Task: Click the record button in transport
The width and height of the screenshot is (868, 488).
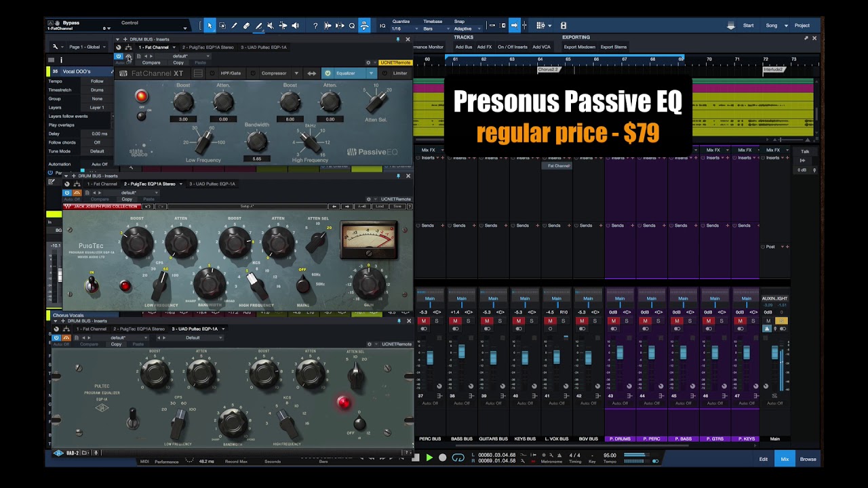Action: (x=443, y=458)
